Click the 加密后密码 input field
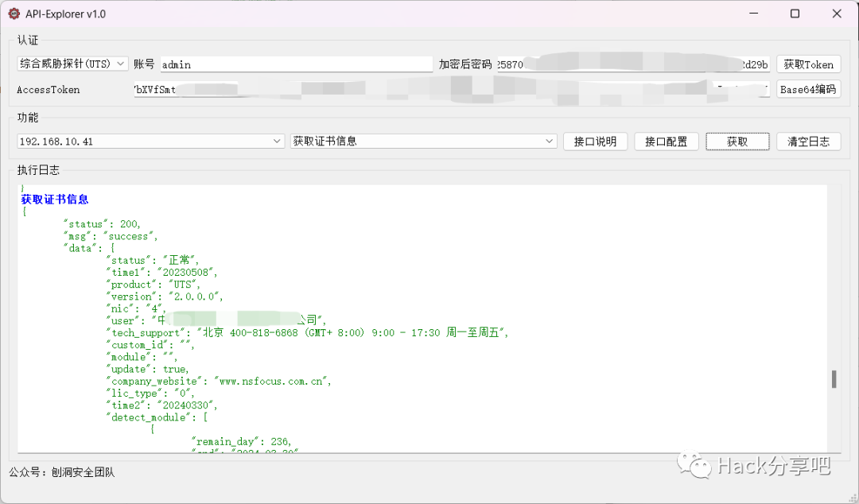 coord(633,64)
